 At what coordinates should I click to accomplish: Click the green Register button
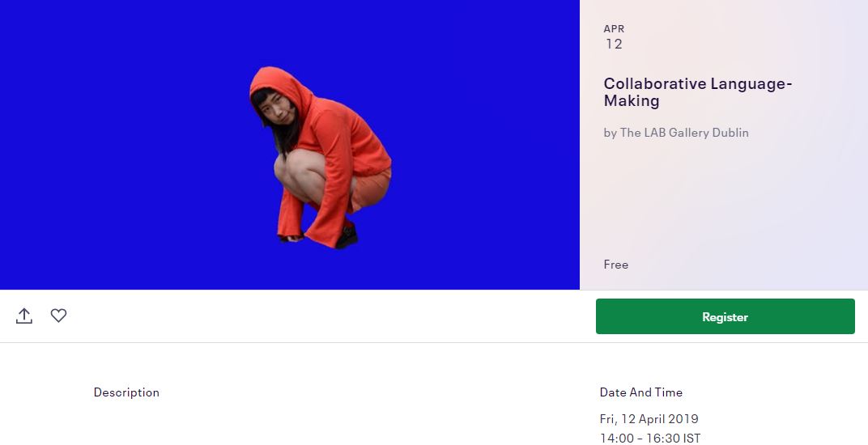(725, 316)
